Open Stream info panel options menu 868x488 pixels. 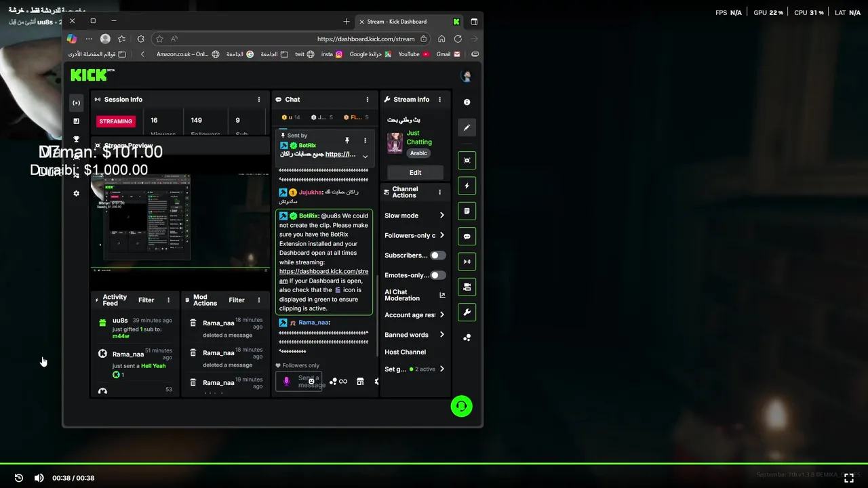pos(439,100)
